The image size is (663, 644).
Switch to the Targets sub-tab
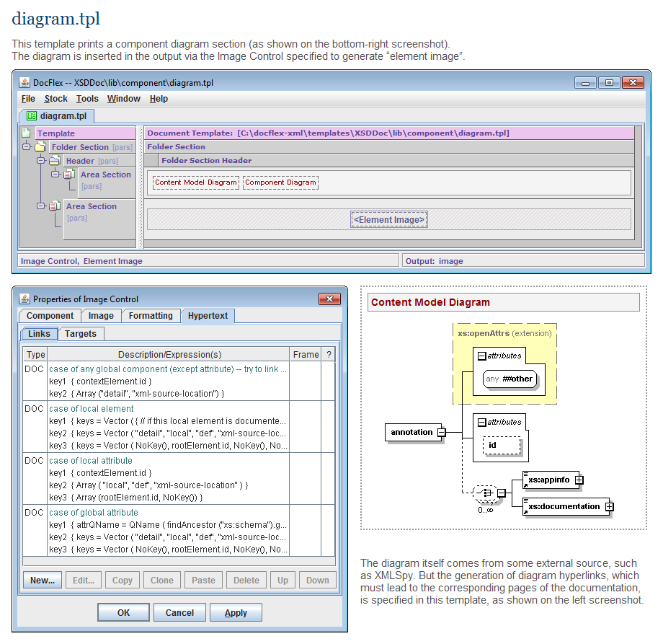pyautogui.click(x=81, y=333)
